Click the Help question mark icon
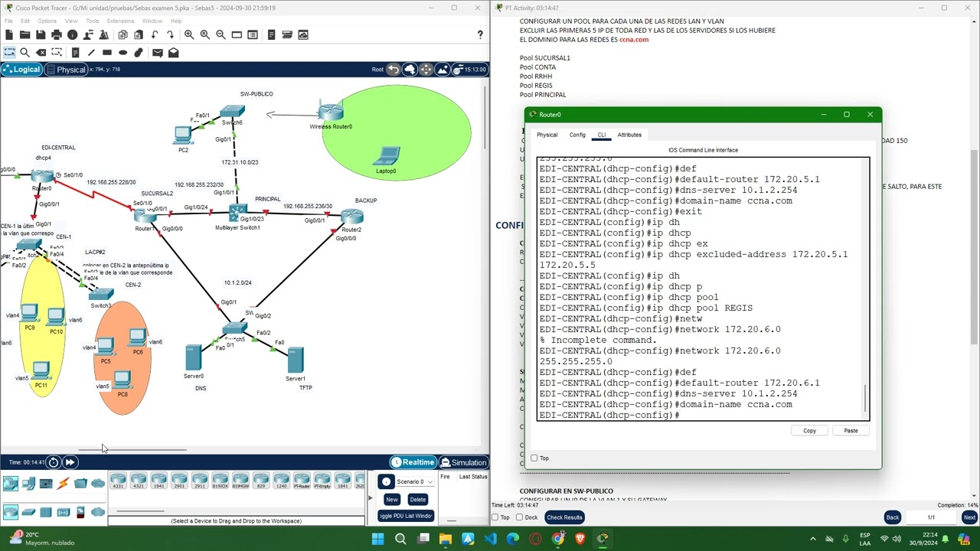Screen dimensions: 980x551 (x=480, y=34)
